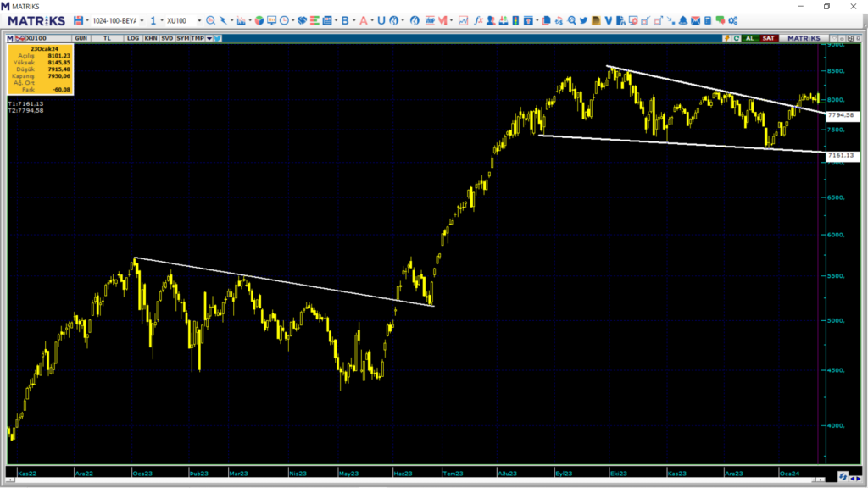Click the envelope messages icon
The image size is (868, 488).
click(696, 20)
